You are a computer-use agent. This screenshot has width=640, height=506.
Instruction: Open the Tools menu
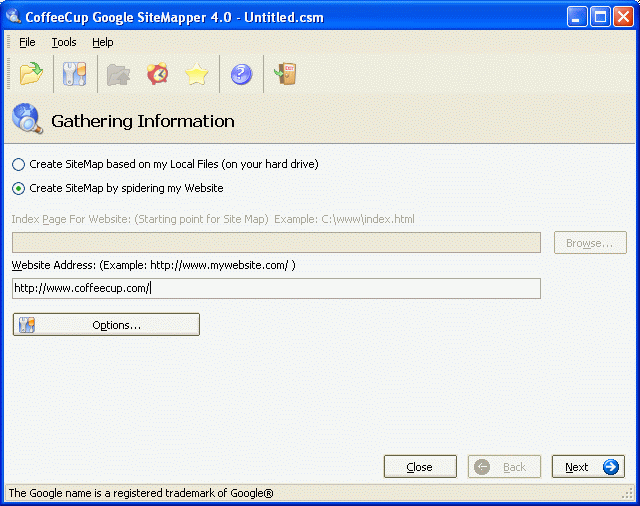[64, 42]
